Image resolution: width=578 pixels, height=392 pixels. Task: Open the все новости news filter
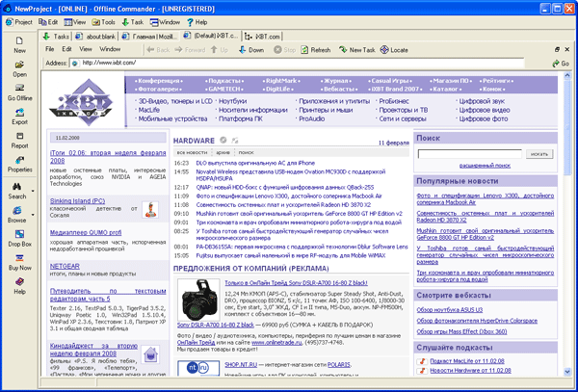point(192,152)
